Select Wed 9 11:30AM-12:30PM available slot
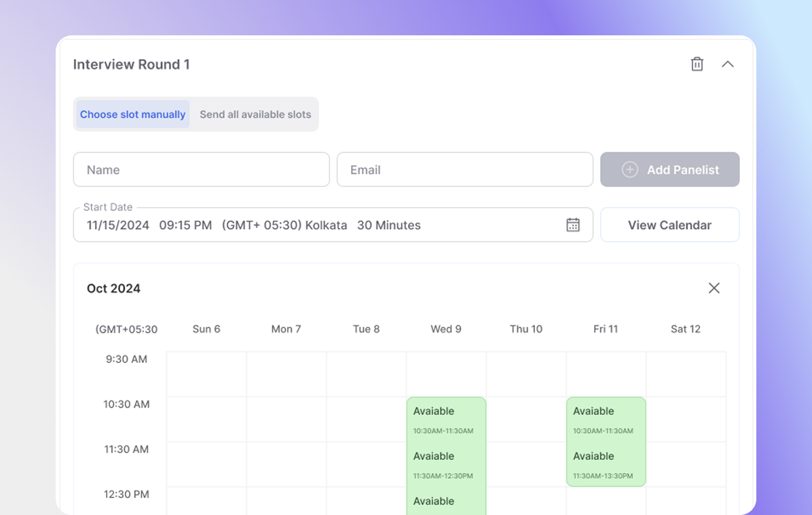 click(x=446, y=465)
